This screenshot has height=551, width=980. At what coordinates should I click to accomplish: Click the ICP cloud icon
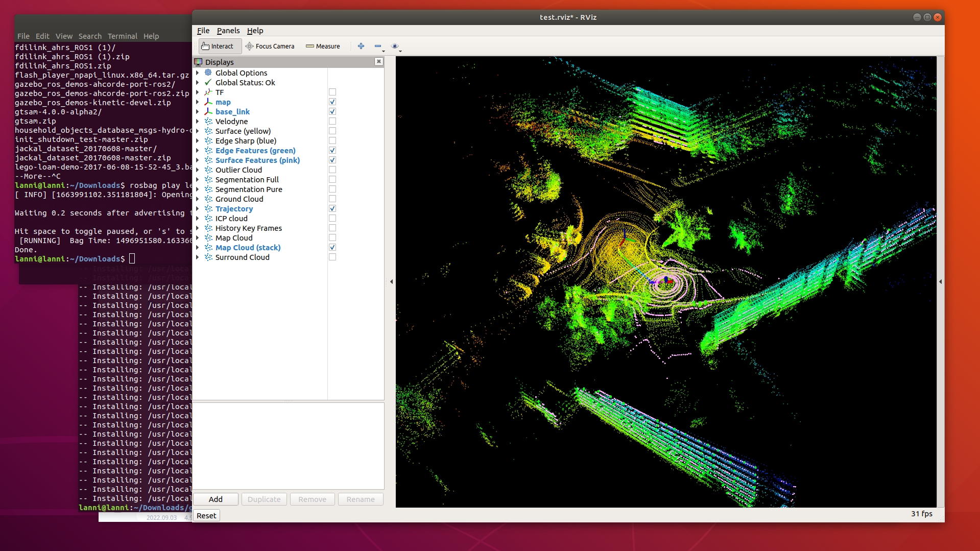(208, 218)
